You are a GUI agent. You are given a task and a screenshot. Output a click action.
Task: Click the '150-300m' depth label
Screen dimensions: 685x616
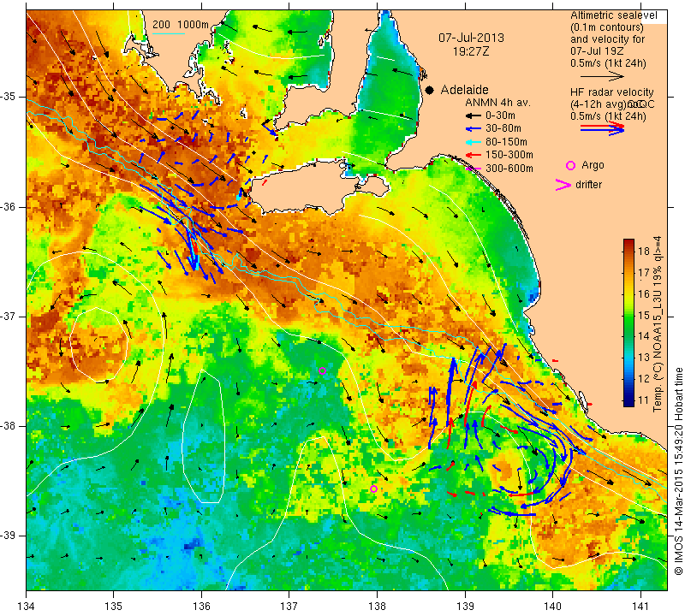coord(509,155)
